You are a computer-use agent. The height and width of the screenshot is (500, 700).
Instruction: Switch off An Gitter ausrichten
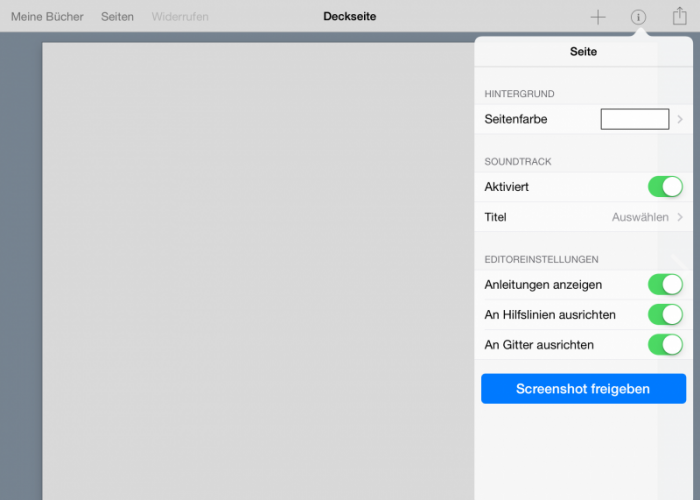click(x=665, y=345)
